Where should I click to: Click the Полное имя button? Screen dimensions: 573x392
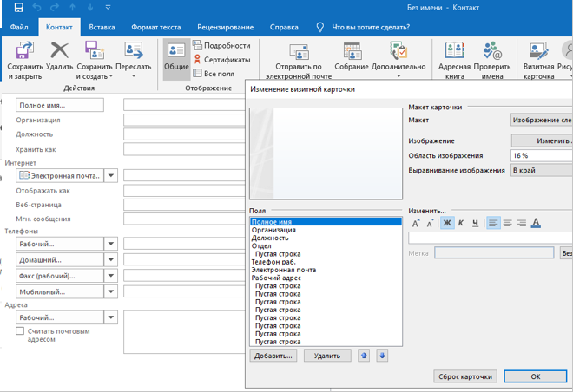coord(60,105)
